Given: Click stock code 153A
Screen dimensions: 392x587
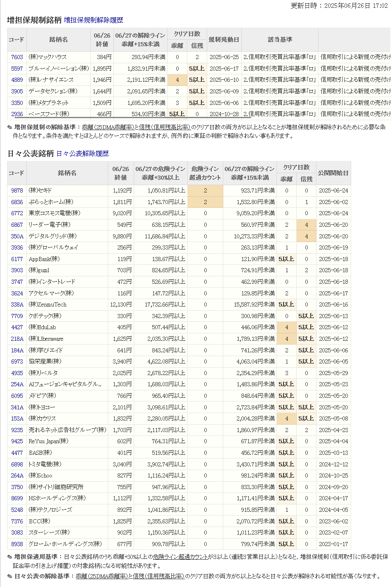Looking at the screenshot, I should pyautogui.click(x=17, y=418).
